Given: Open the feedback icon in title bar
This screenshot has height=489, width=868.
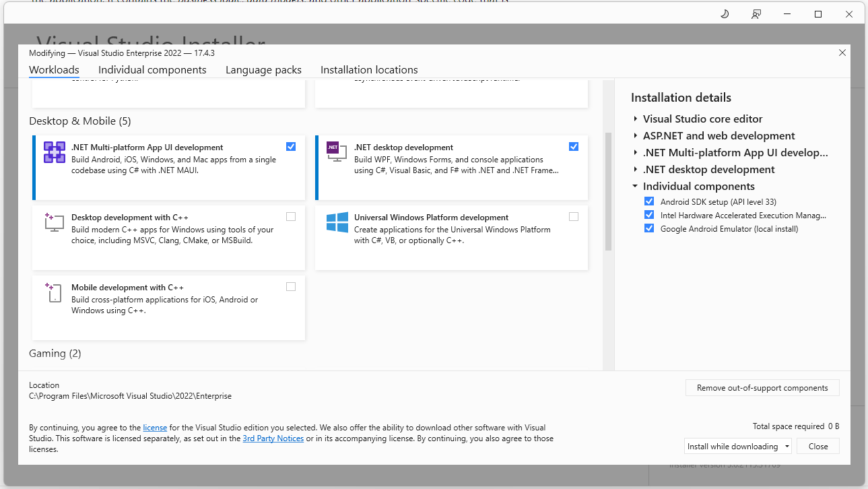Looking at the screenshot, I should pyautogui.click(x=756, y=14).
